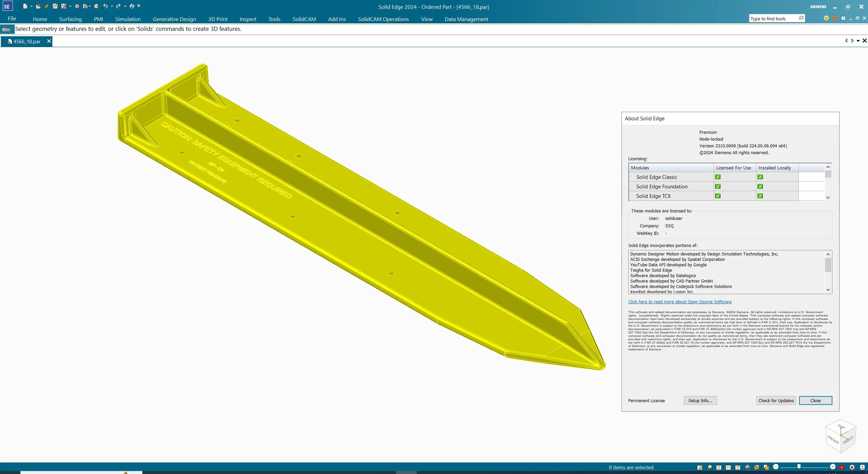
Task: Click zoom in plus button on slider
Action: click(832, 467)
